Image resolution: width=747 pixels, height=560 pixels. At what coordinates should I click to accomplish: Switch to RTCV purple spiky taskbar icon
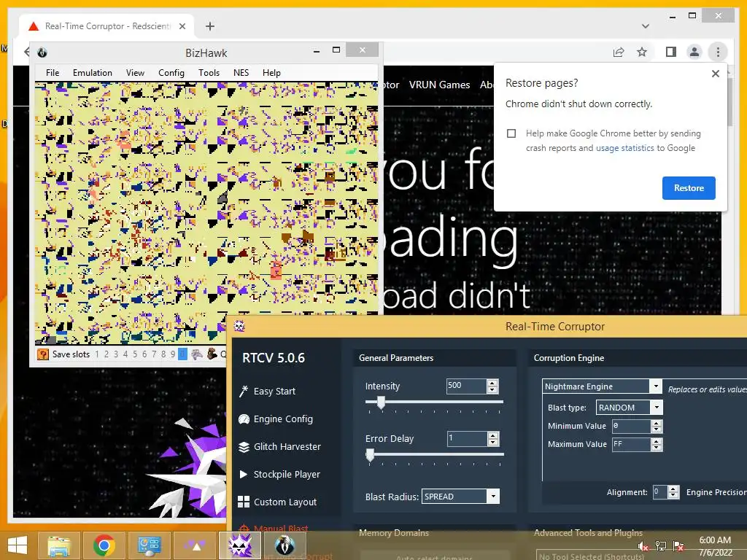pyautogui.click(x=240, y=545)
